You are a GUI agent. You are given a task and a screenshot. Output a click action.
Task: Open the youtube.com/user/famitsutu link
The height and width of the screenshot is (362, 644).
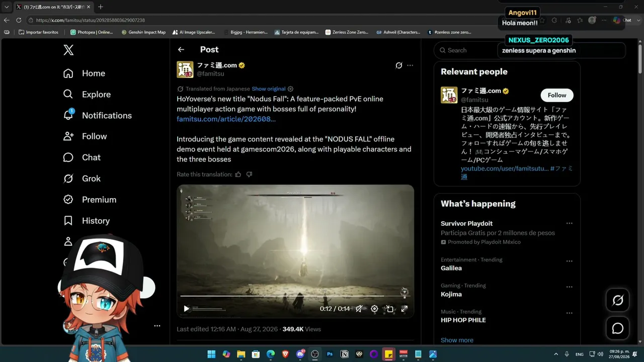[505, 168]
